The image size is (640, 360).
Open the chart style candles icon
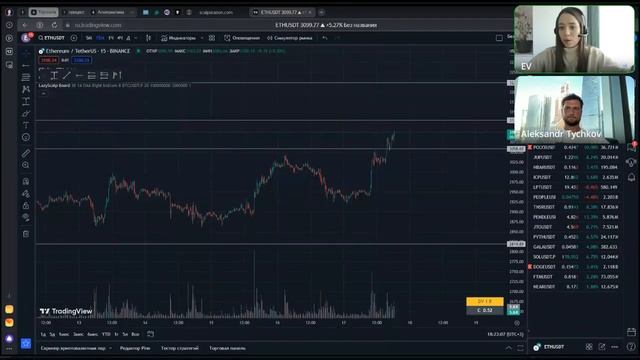(x=149, y=38)
